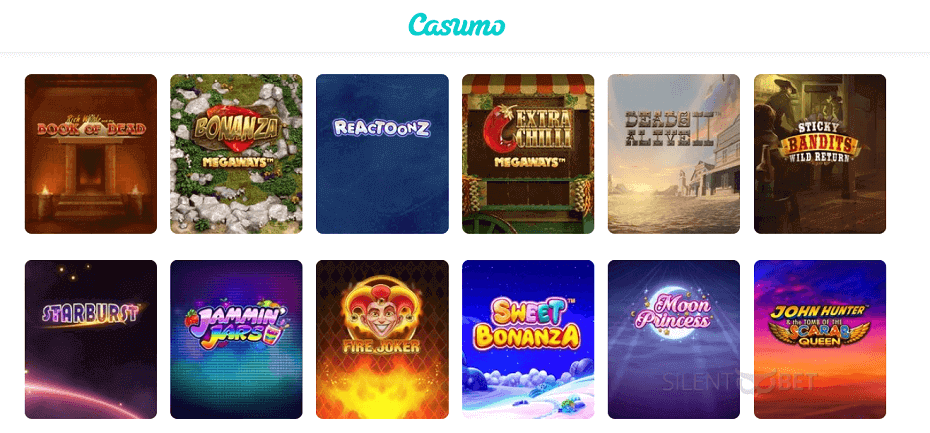Open the Book of Dead game

pyautogui.click(x=91, y=154)
